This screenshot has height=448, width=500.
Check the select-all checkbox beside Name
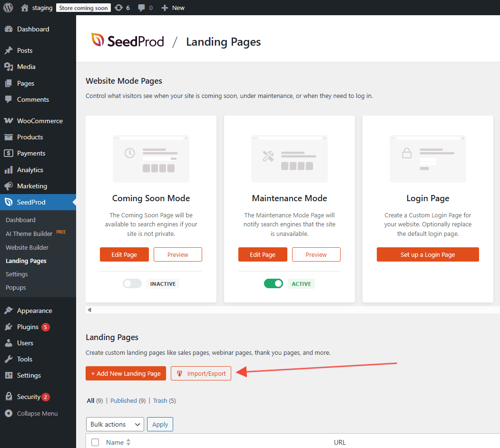point(95,442)
